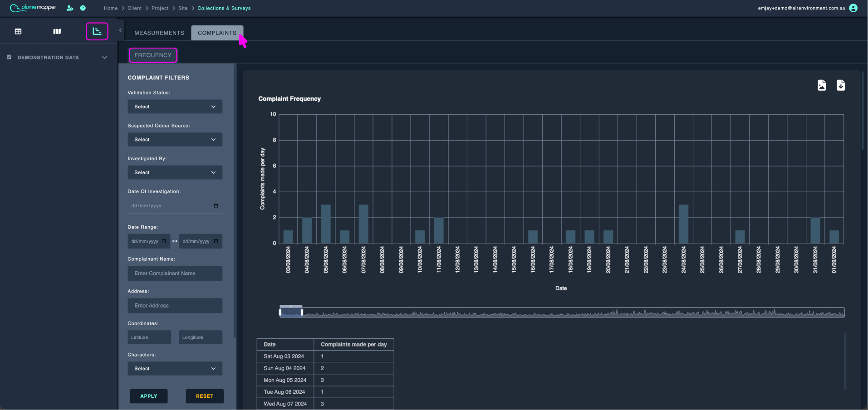
Task: Toggle the Demonstration Data checkbox
Action: pos(9,57)
